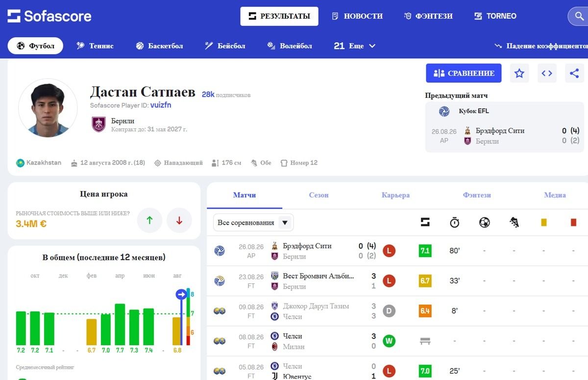This screenshot has height=380, width=588.
Task: Click the April 7.7 rating bar
Action: (x=120, y=325)
